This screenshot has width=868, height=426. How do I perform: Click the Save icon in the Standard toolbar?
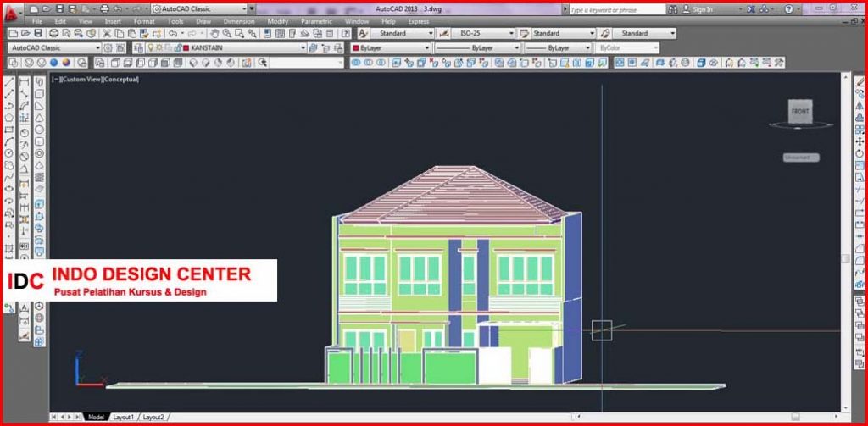click(38, 33)
